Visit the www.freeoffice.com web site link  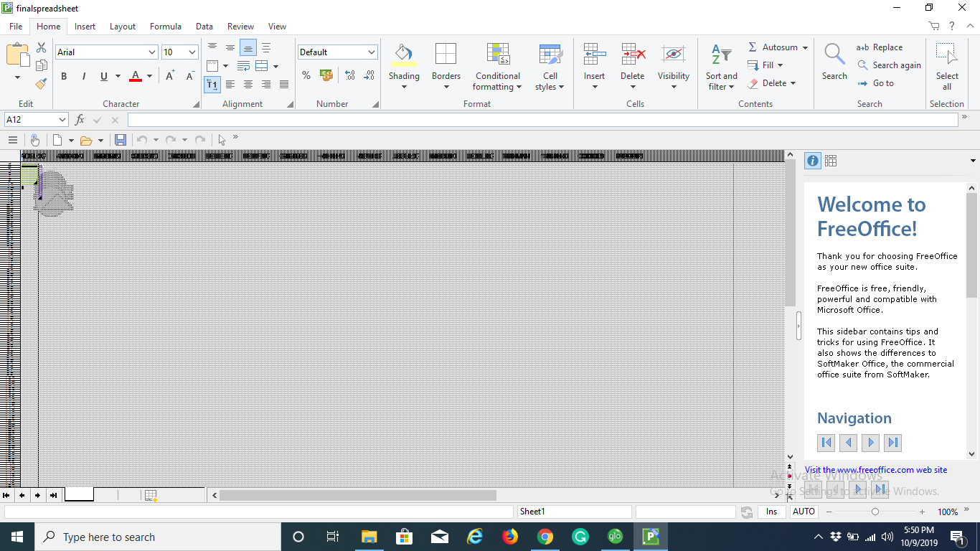[875, 470]
